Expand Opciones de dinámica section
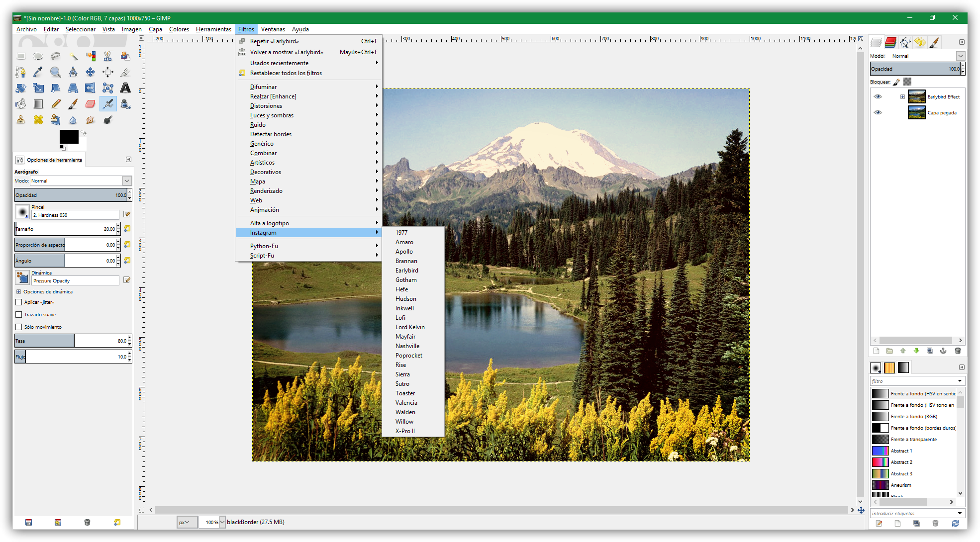The image size is (980, 542). pyautogui.click(x=18, y=292)
